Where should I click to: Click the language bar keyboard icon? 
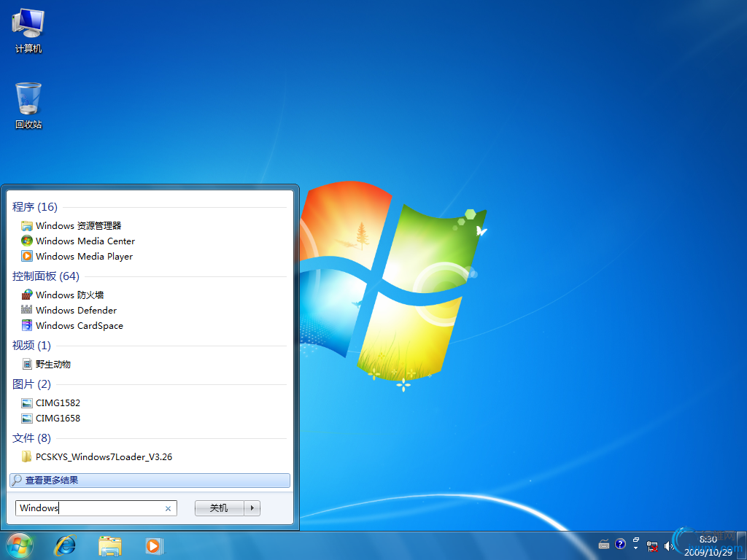coord(604,544)
